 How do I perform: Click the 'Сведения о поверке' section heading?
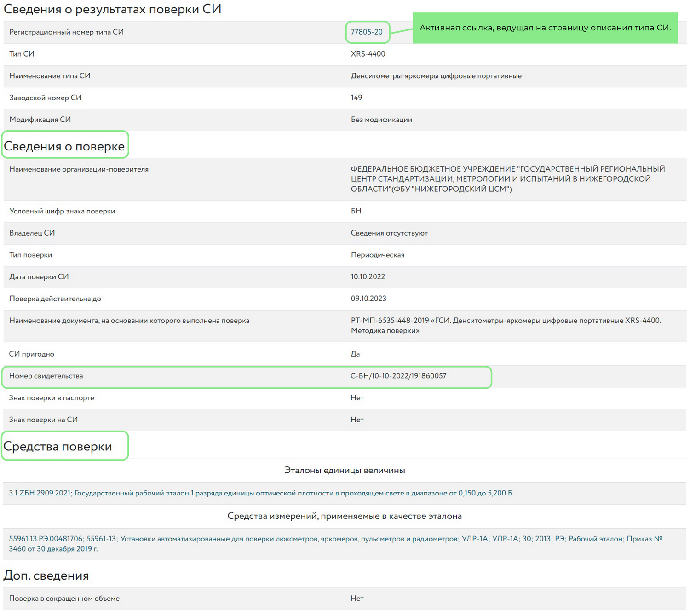[64, 146]
